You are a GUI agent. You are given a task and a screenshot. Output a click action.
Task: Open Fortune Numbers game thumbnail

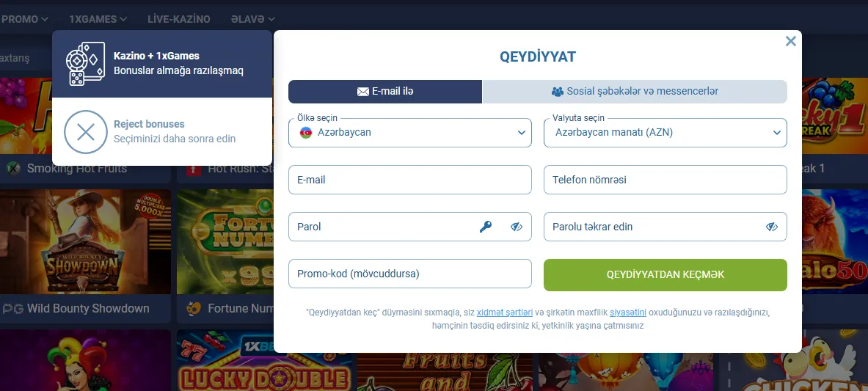(x=225, y=241)
